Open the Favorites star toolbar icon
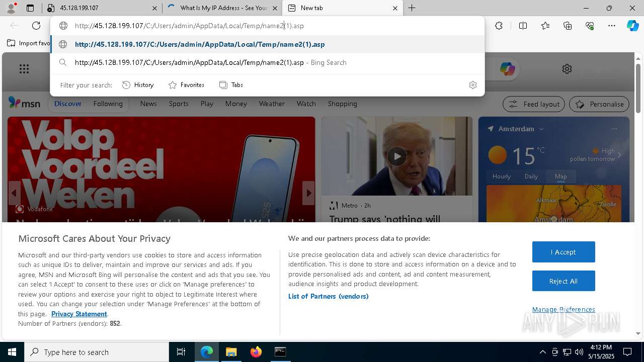 (x=545, y=26)
